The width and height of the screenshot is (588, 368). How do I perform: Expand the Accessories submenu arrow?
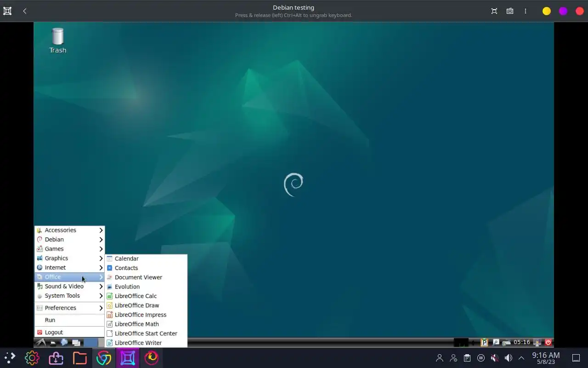coord(101,230)
